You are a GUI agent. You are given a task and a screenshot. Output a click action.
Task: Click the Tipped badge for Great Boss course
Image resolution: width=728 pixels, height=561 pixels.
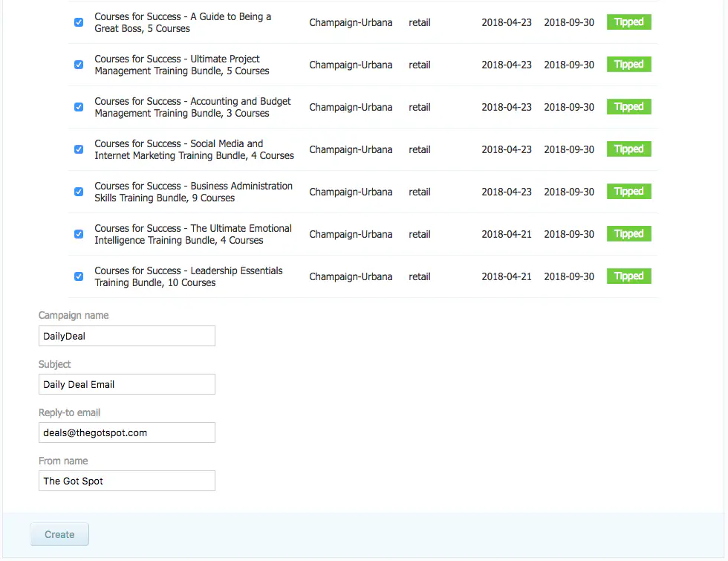tap(628, 22)
